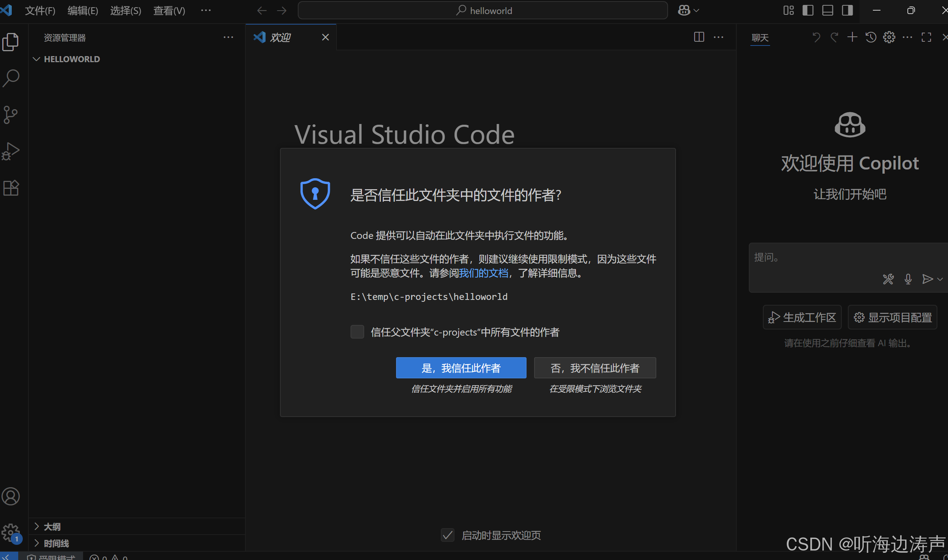Click the redo arrow in chat panel

834,37
